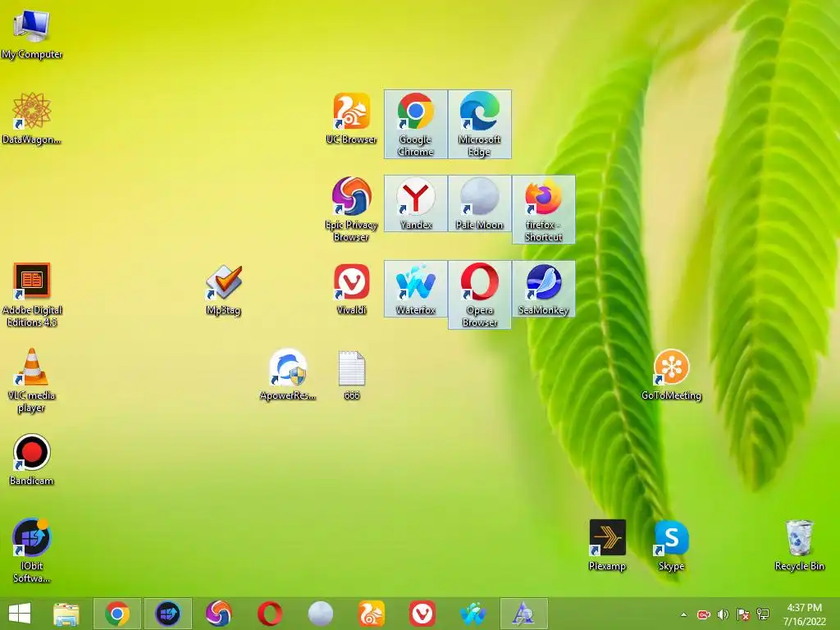Open the Windows Start button
The height and width of the screenshot is (630, 840).
coord(20,614)
